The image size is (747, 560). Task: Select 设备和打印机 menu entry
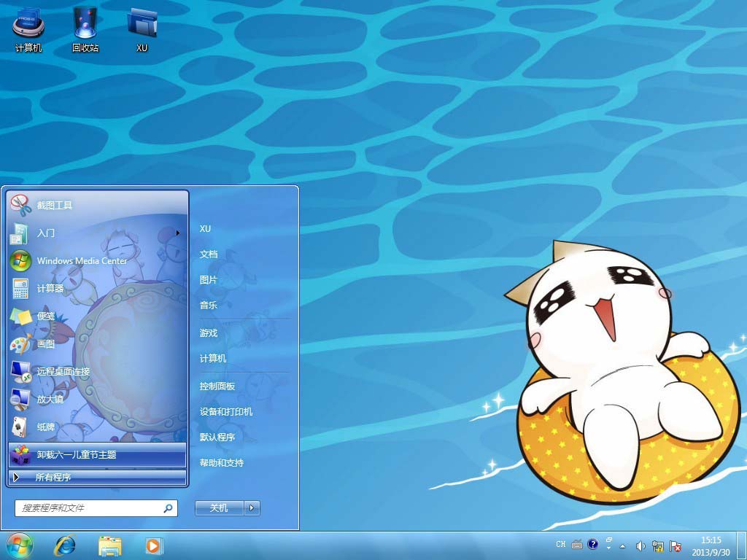tap(226, 411)
